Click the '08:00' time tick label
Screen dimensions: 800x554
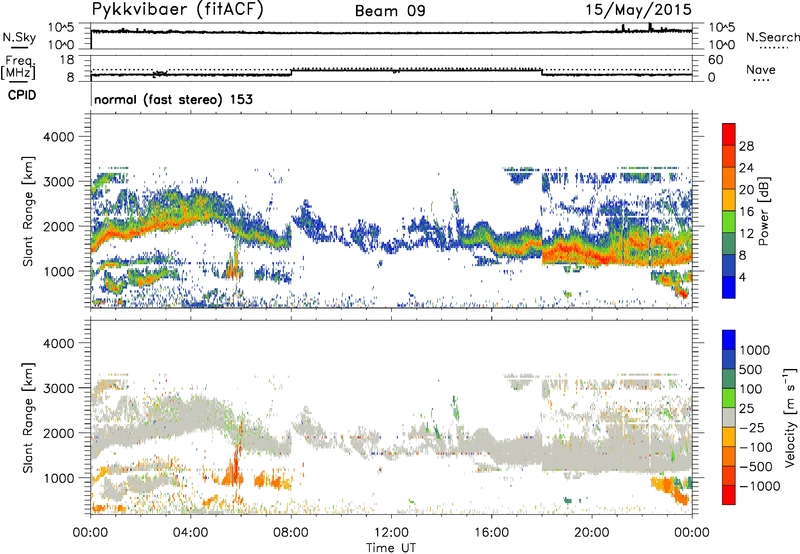click(291, 533)
